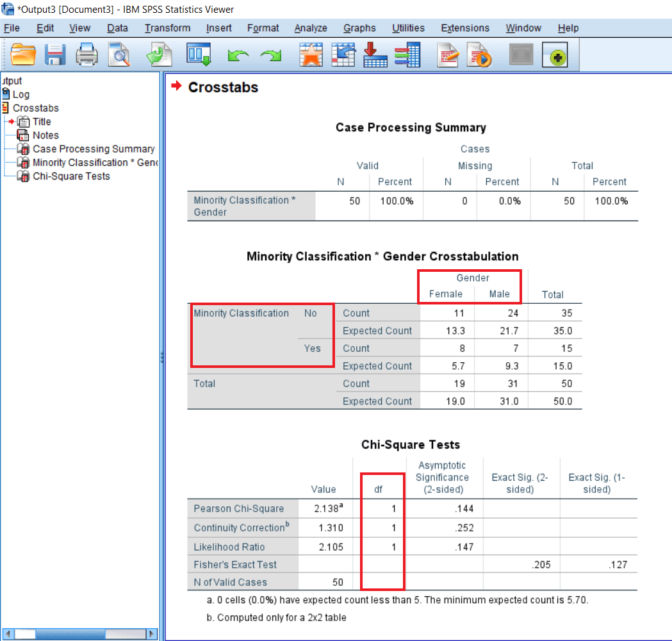Open the Transform menu
The height and width of the screenshot is (641, 672).
click(167, 28)
